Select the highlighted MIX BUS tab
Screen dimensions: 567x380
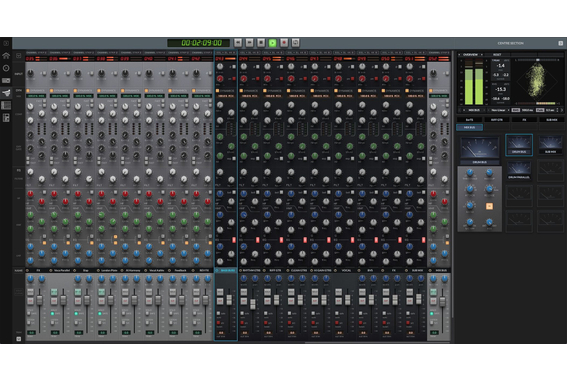click(x=469, y=127)
